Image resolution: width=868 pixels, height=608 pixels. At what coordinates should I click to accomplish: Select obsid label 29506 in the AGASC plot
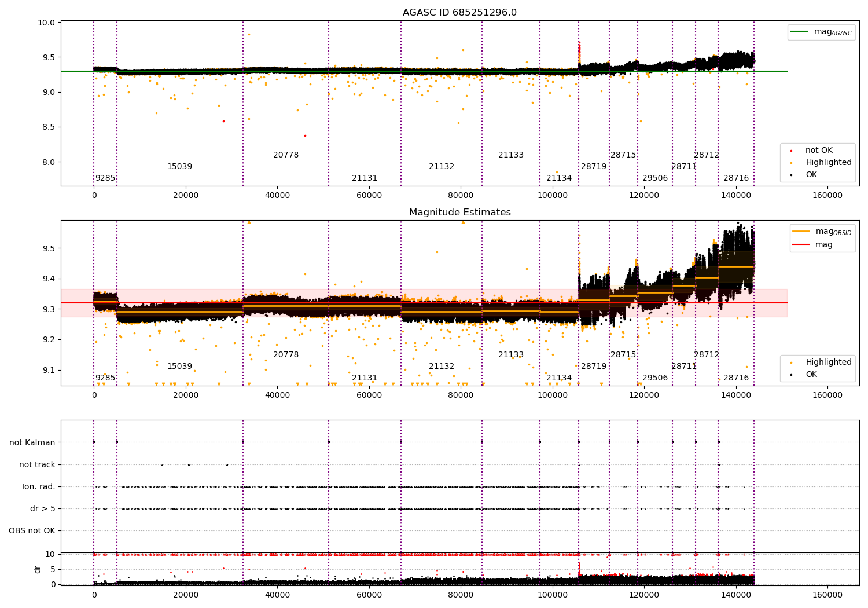[x=655, y=178]
